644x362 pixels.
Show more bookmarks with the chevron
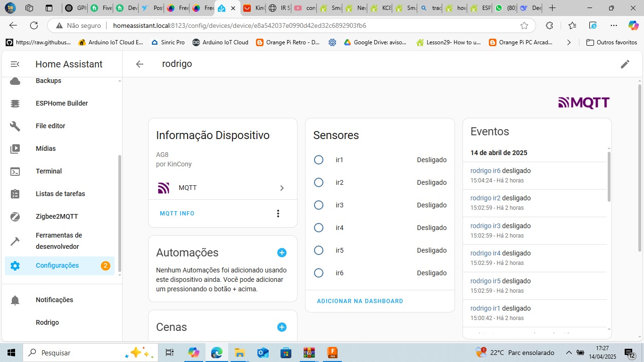click(x=569, y=42)
